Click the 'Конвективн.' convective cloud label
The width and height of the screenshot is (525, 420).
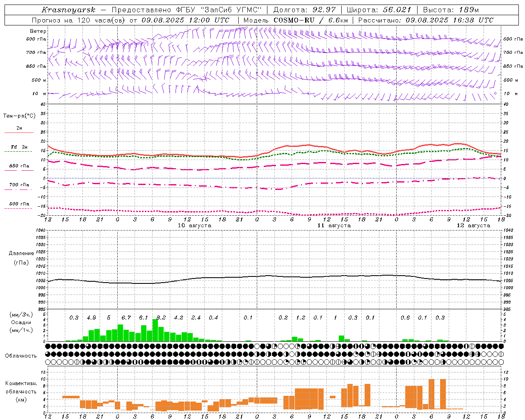(21, 383)
